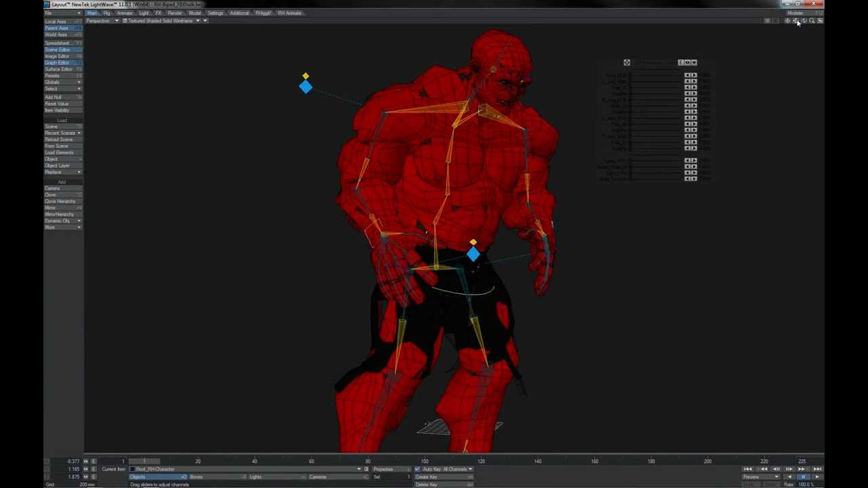868x488 pixels.
Task: Switch to Objects selection mode
Action: click(158, 477)
